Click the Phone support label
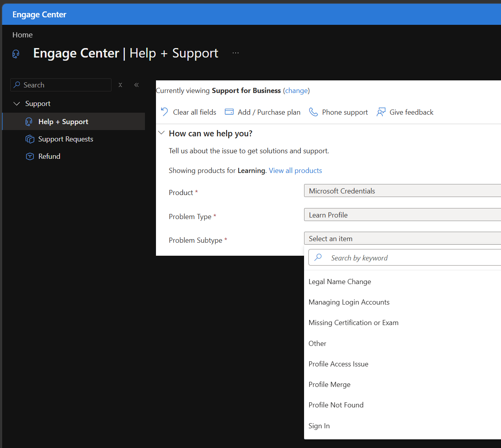Screen dimensions: 501x448 coord(345,112)
